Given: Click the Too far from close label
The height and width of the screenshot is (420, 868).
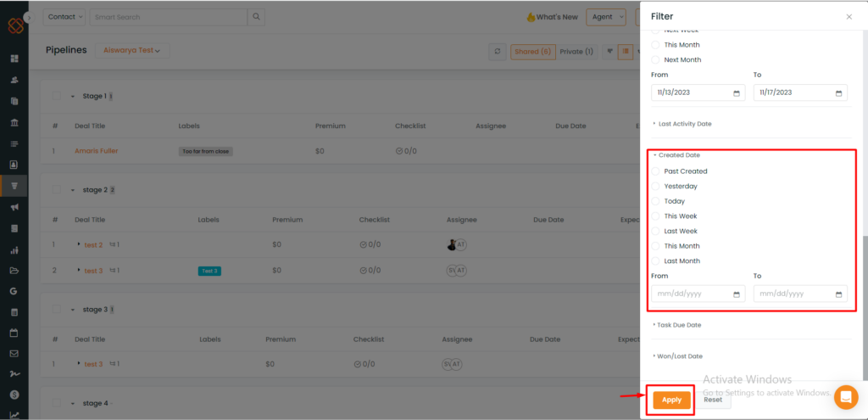Looking at the screenshot, I should [x=206, y=151].
